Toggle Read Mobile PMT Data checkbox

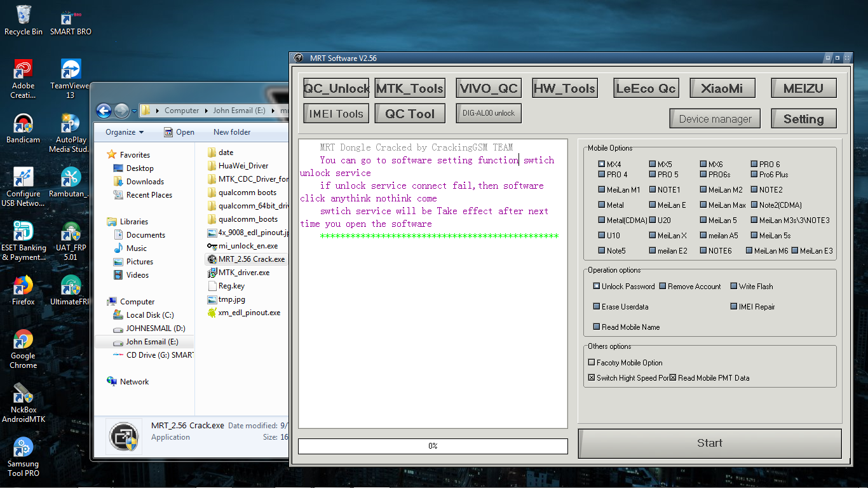pos(672,377)
